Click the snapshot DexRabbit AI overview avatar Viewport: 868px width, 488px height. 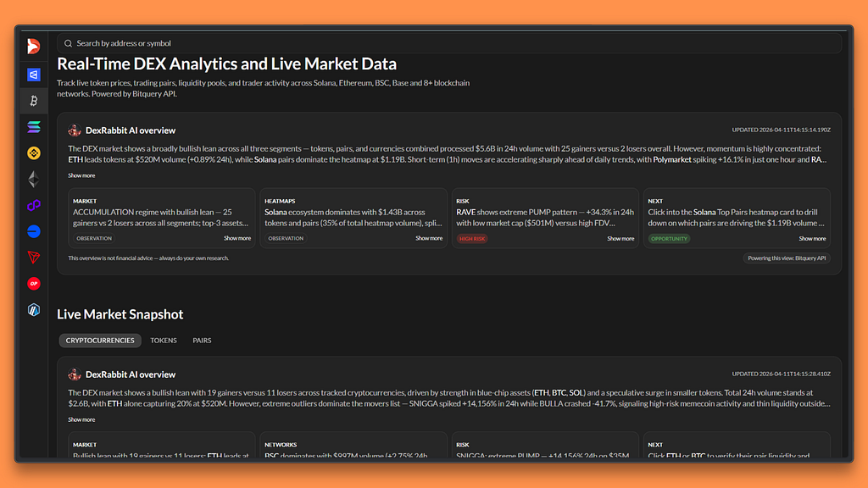coord(75,374)
